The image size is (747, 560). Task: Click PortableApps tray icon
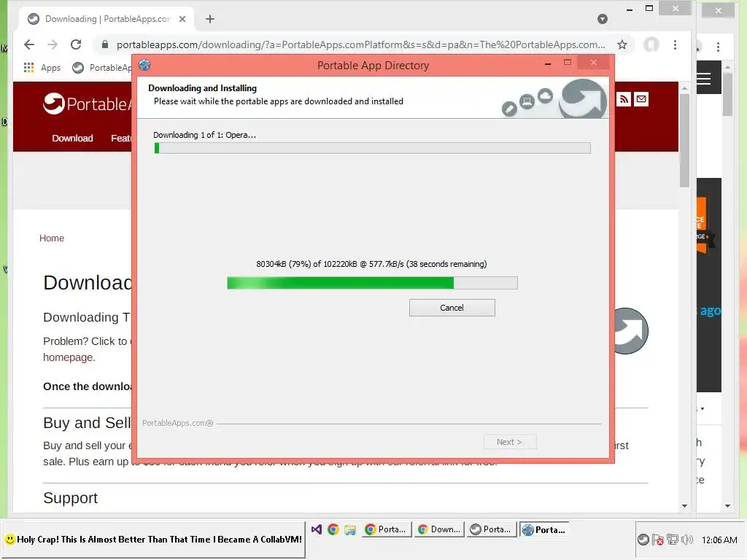click(643, 540)
